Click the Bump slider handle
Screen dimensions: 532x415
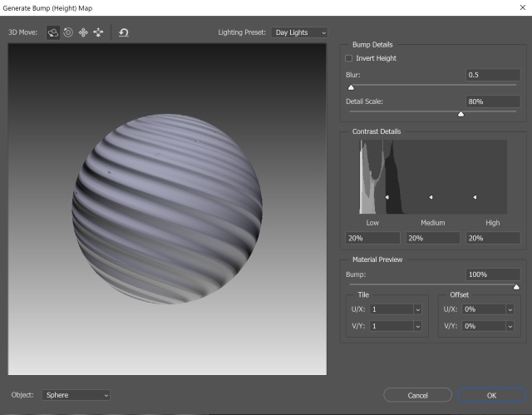(x=516, y=287)
